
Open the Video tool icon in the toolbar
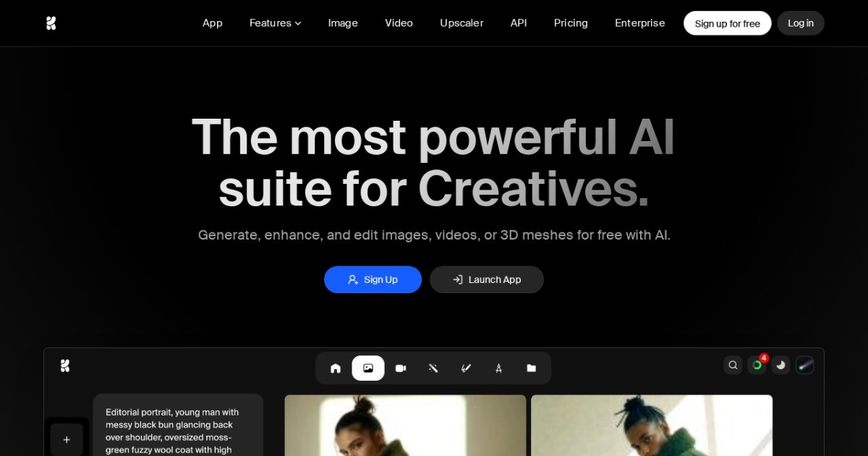coord(401,368)
